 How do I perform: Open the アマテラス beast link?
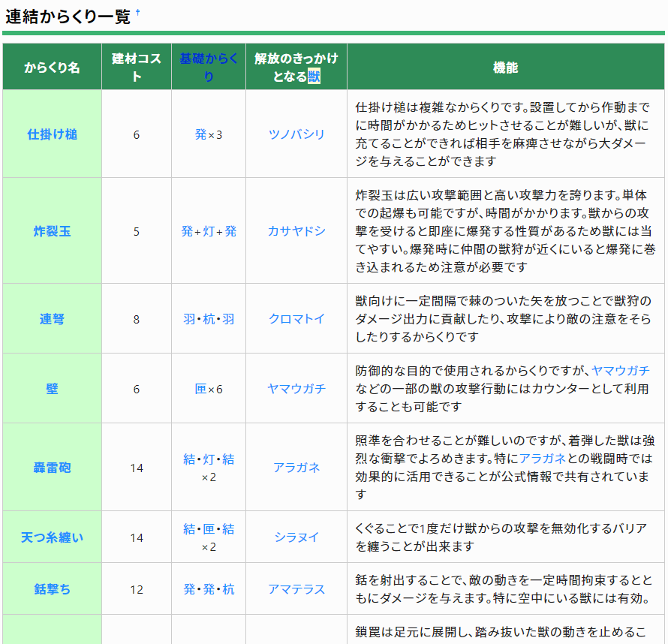[296, 589]
